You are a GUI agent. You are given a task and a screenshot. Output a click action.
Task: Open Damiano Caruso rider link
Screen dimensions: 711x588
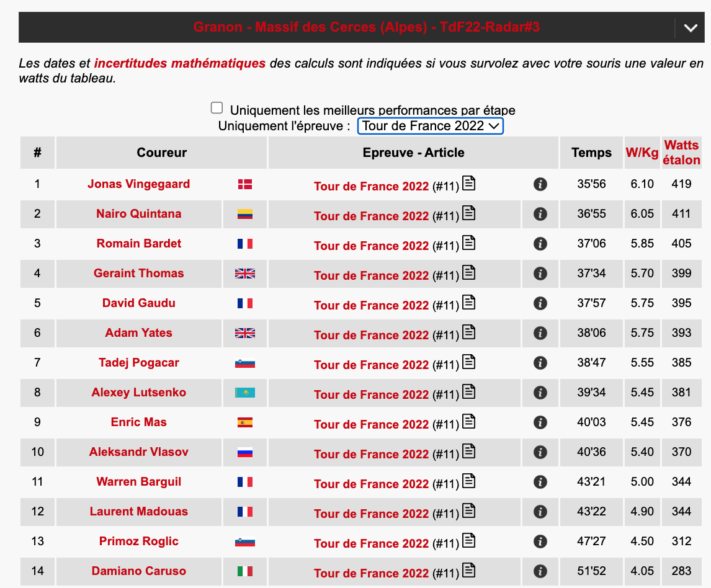tap(139, 571)
